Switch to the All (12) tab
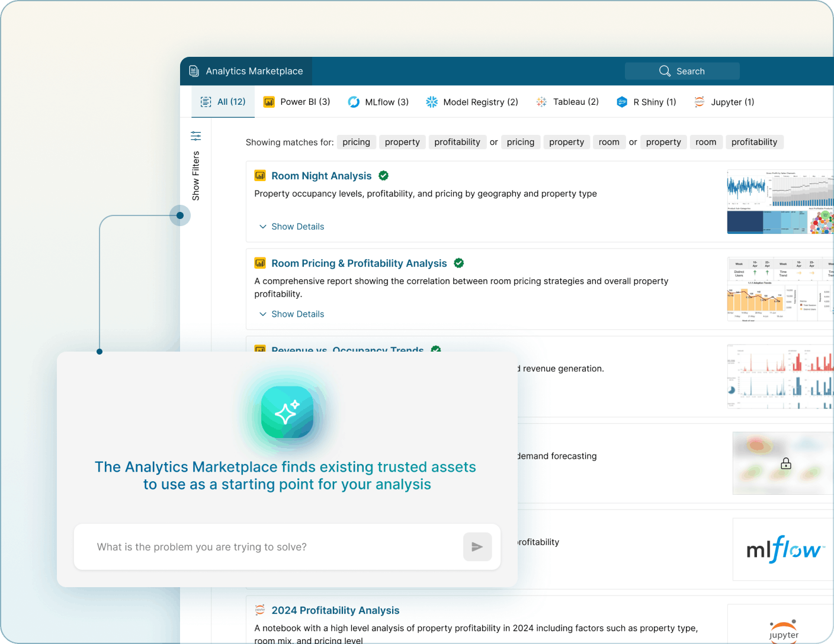Screen dimensions: 834x644 (x=223, y=101)
